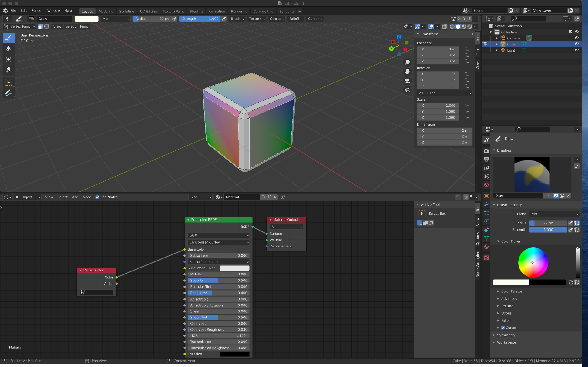Open Material properties tab icon
Viewport: 588px width, 367px height.
click(486, 247)
